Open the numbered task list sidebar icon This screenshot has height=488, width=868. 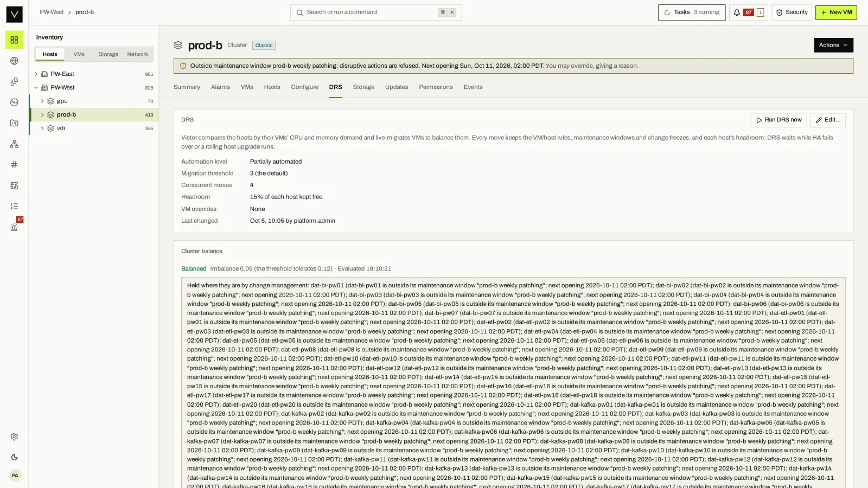click(x=14, y=206)
